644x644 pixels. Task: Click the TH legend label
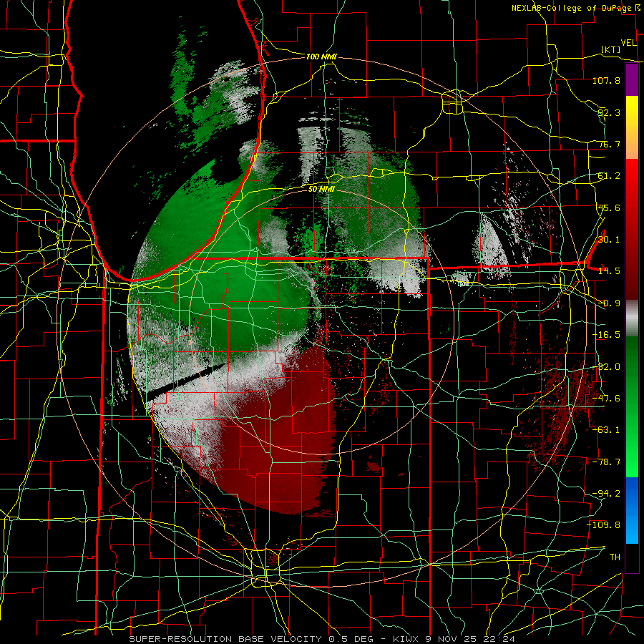(x=615, y=557)
